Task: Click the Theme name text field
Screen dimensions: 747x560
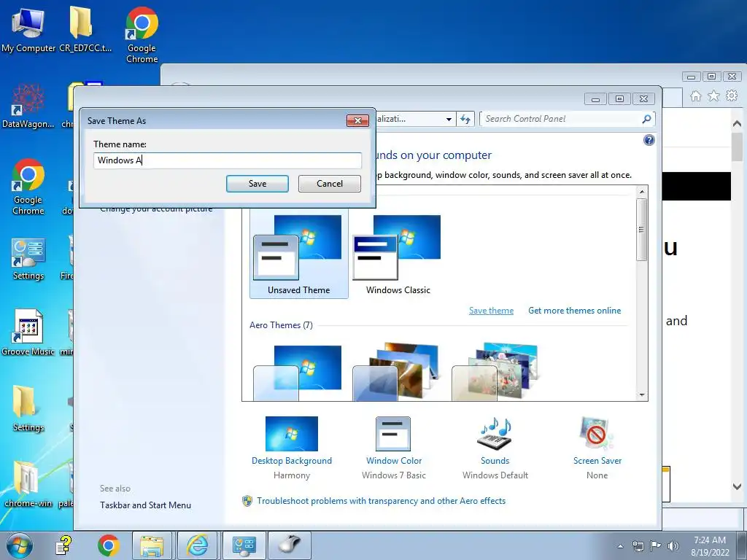Action: click(x=228, y=160)
